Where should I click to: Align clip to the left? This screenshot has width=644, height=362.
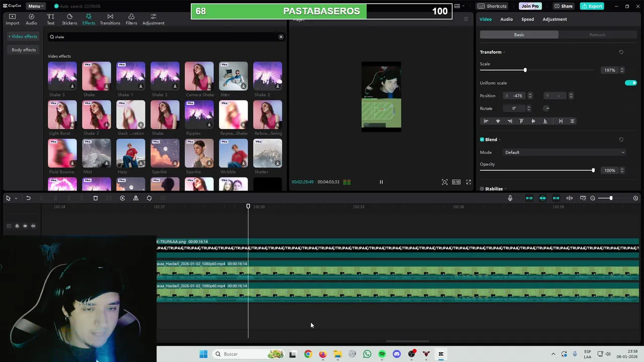(x=486, y=121)
